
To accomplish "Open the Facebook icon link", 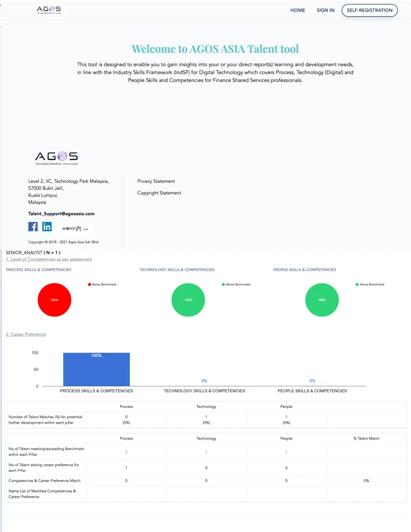I will pos(33,226).
